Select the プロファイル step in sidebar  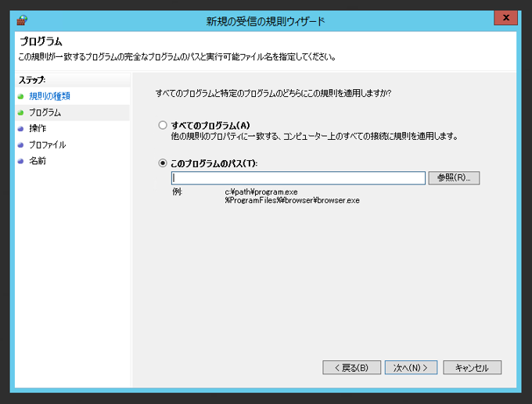tap(47, 145)
